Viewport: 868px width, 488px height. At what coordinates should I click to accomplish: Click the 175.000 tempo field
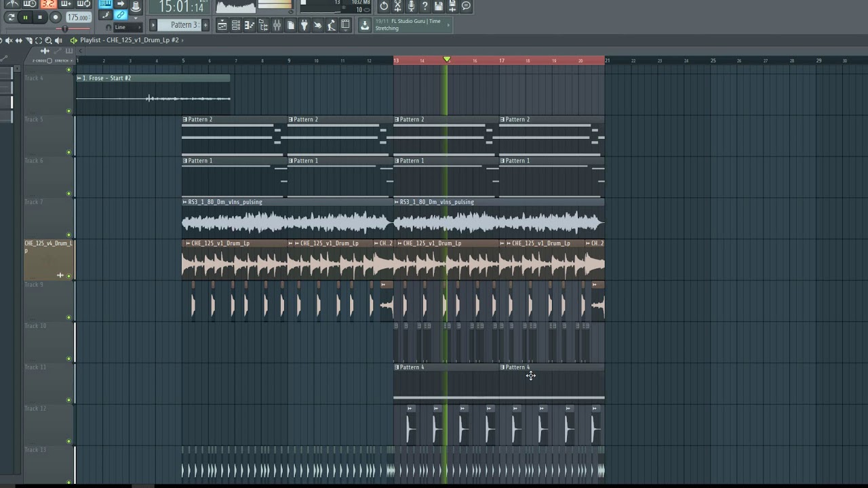pyautogui.click(x=79, y=17)
